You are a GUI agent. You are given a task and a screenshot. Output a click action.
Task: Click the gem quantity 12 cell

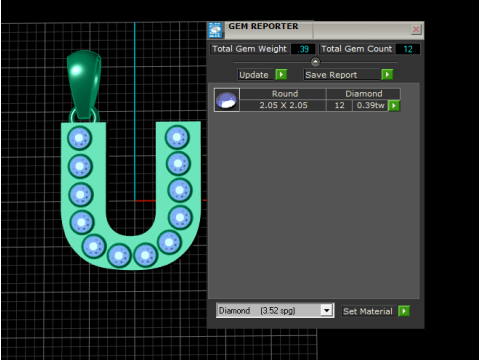point(339,105)
